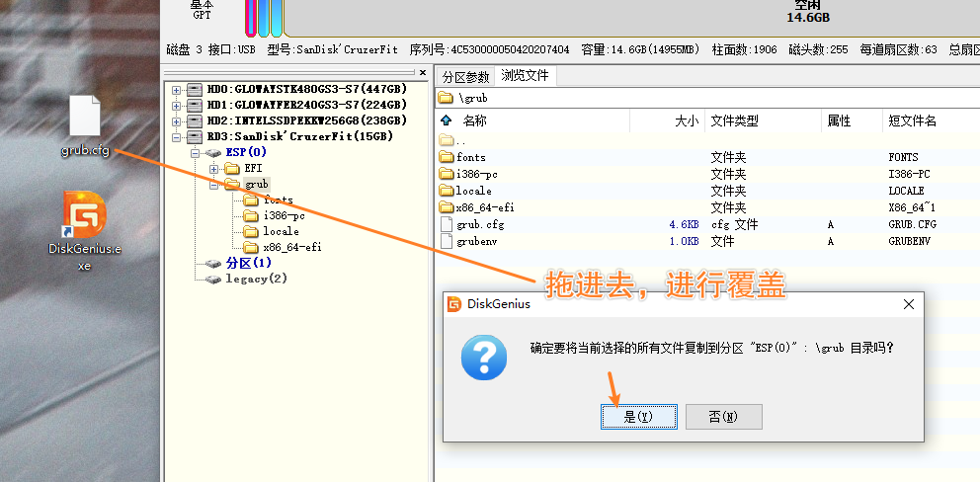The width and height of the screenshot is (980, 482).
Task: Select grub.cfg file icon in file list
Action: pos(447,224)
